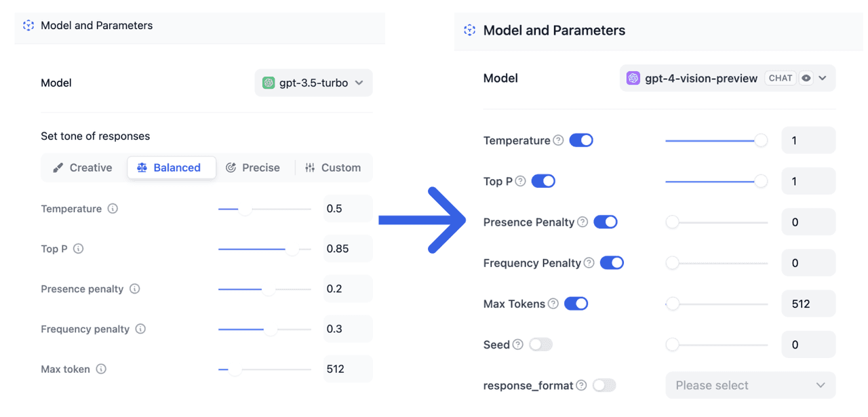
Task: Click help icon beside response_format
Action: 581,385
